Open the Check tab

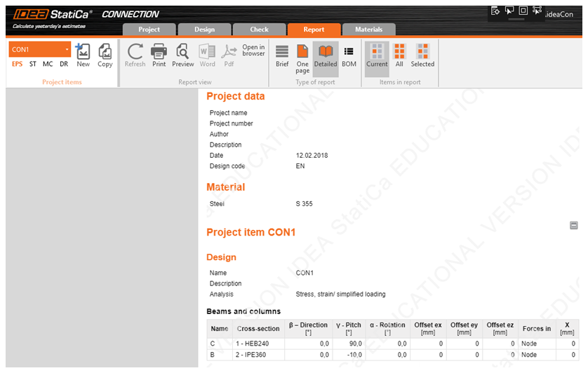point(259,29)
